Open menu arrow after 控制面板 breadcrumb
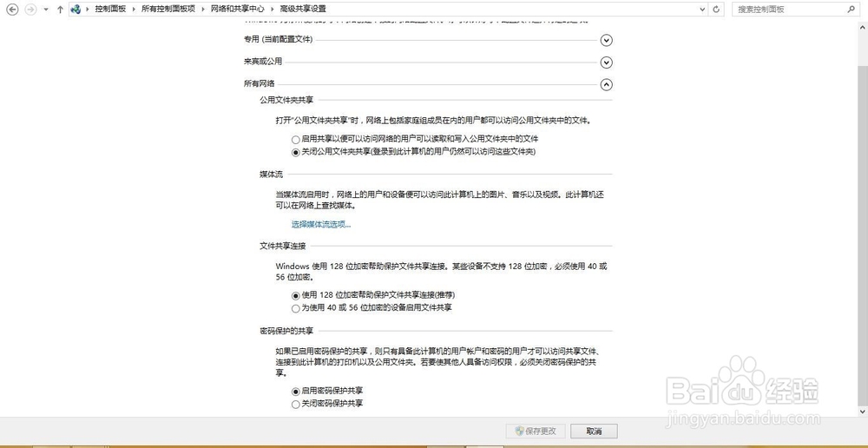The image size is (868, 448). coord(134,10)
